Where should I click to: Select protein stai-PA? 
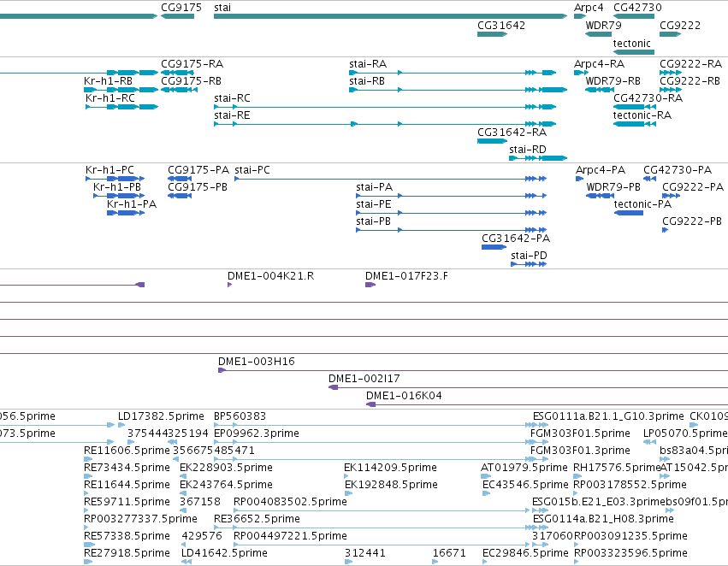pos(452,196)
